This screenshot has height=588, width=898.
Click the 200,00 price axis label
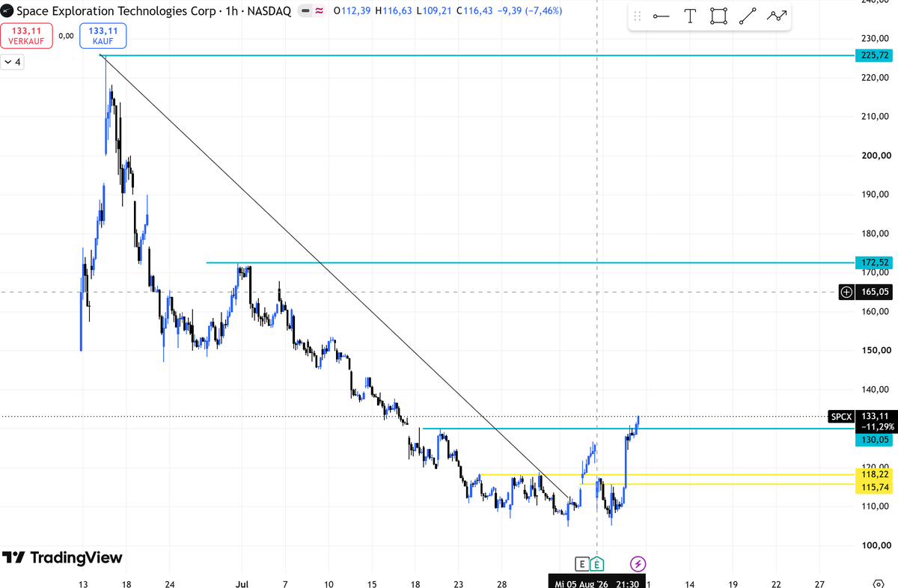click(x=875, y=156)
